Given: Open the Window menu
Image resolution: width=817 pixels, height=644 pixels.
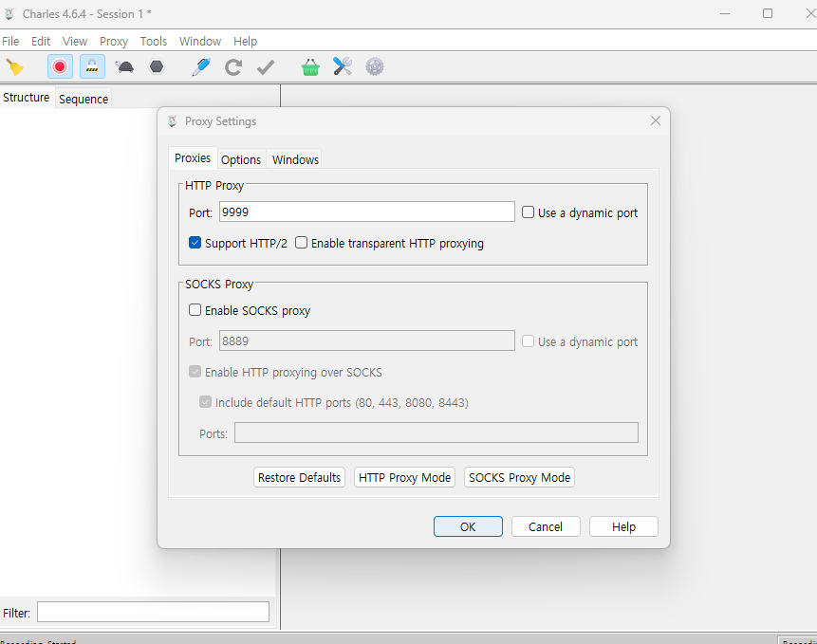Looking at the screenshot, I should click(200, 41).
